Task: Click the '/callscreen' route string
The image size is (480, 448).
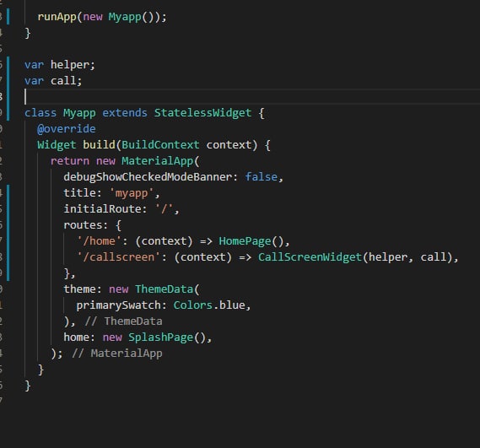Action: (x=119, y=257)
